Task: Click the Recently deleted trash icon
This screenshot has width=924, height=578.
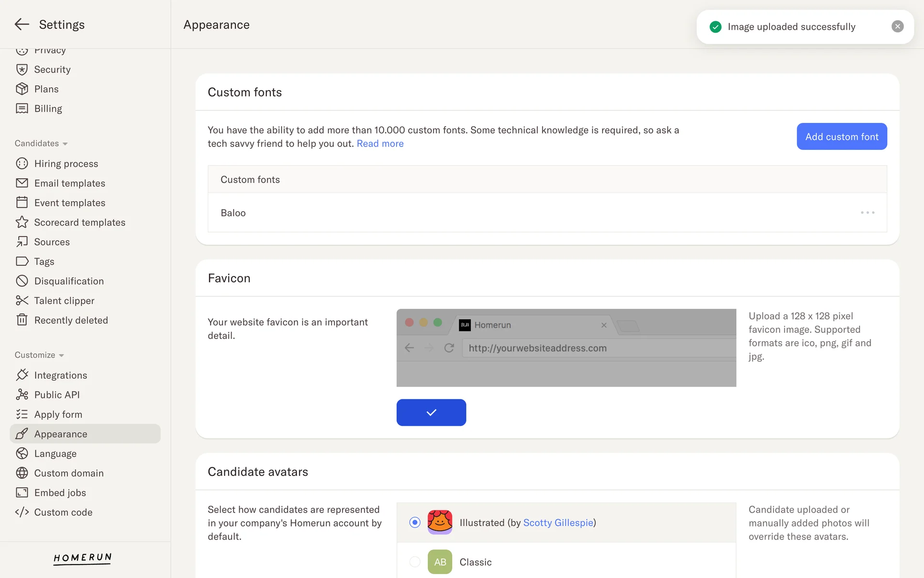Action: pyautogui.click(x=22, y=320)
